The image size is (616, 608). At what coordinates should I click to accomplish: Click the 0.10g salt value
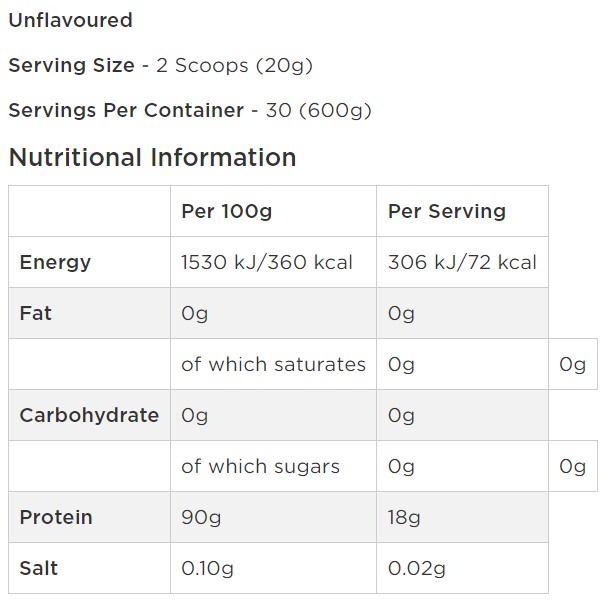click(x=207, y=569)
